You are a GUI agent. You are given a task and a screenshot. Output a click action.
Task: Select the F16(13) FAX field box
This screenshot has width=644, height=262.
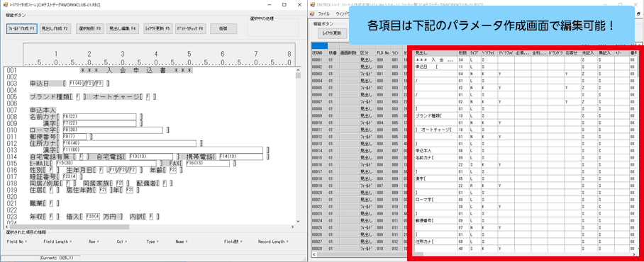(207, 163)
